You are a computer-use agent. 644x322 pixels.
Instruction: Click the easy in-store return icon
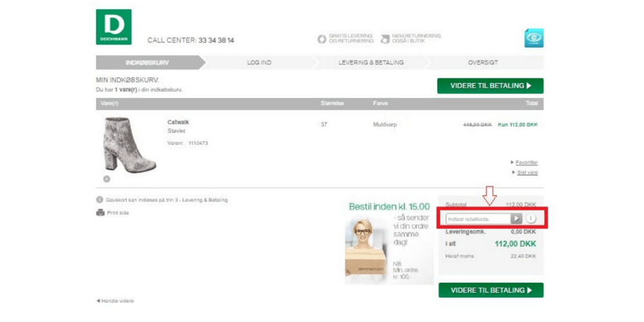pos(385,39)
